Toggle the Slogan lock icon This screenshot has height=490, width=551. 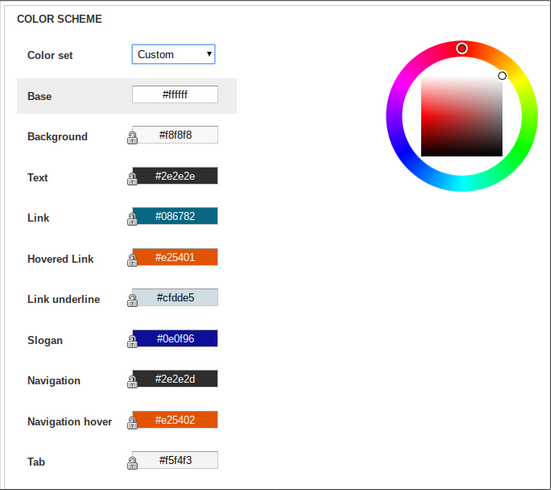point(132,341)
